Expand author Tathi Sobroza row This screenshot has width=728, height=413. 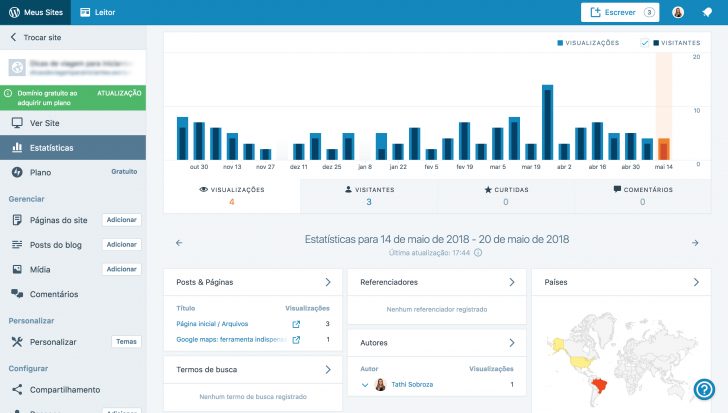[365, 384]
